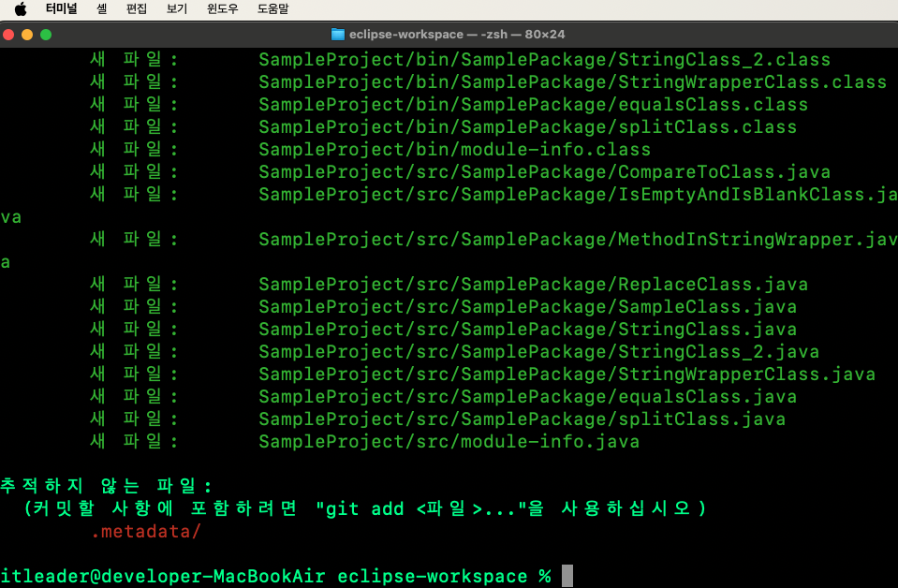Close the terminal window with red button

tap(8, 35)
